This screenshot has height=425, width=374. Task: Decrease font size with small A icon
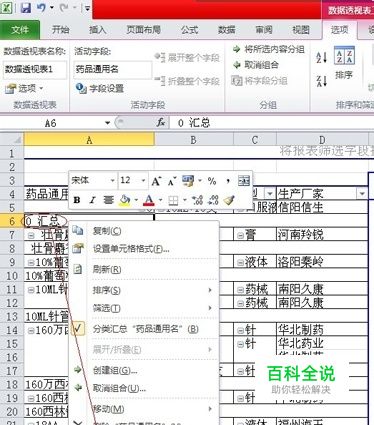point(171,181)
